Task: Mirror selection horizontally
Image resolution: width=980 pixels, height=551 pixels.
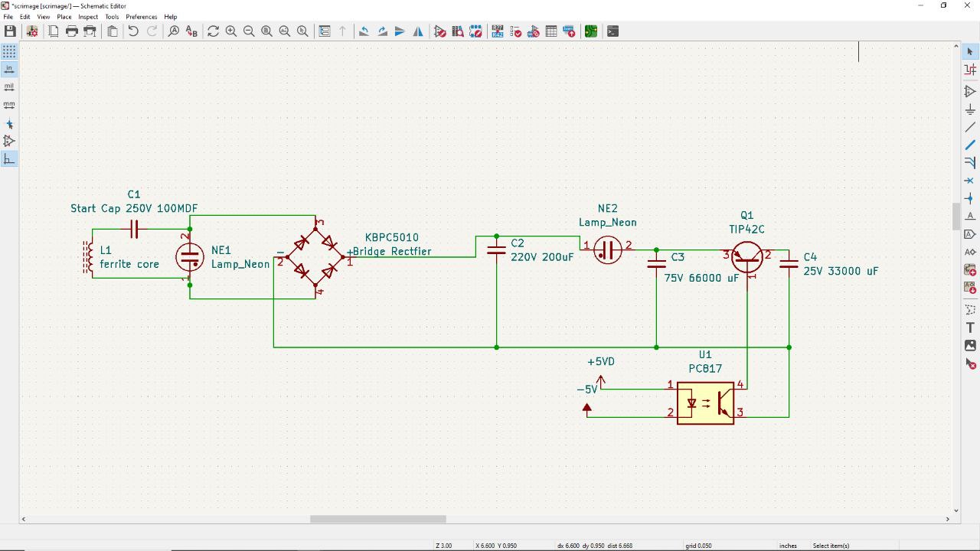Action: pos(418,31)
